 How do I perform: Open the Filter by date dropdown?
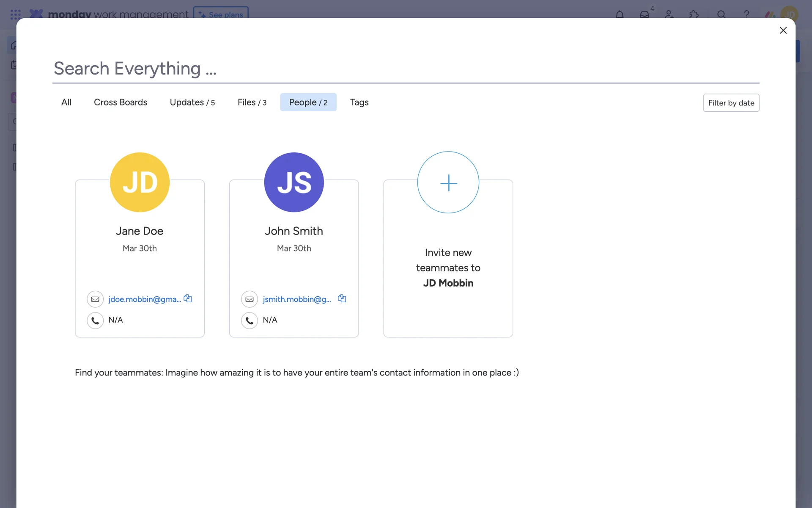pos(731,103)
